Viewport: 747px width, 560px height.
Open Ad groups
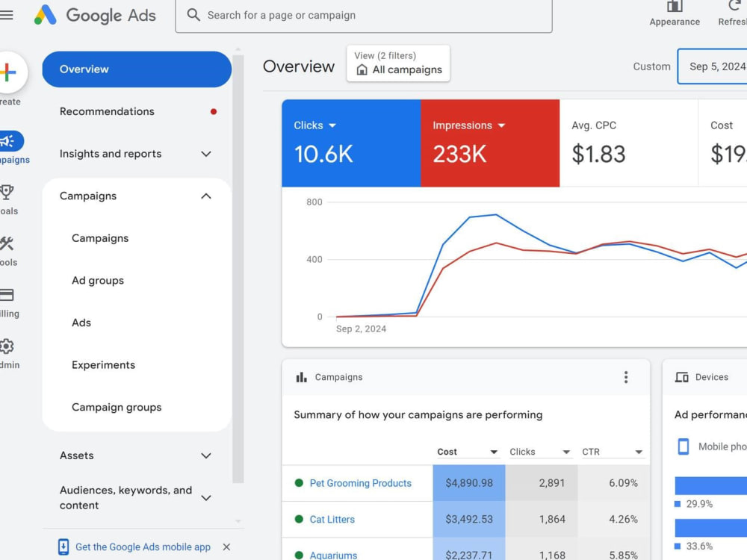click(98, 281)
